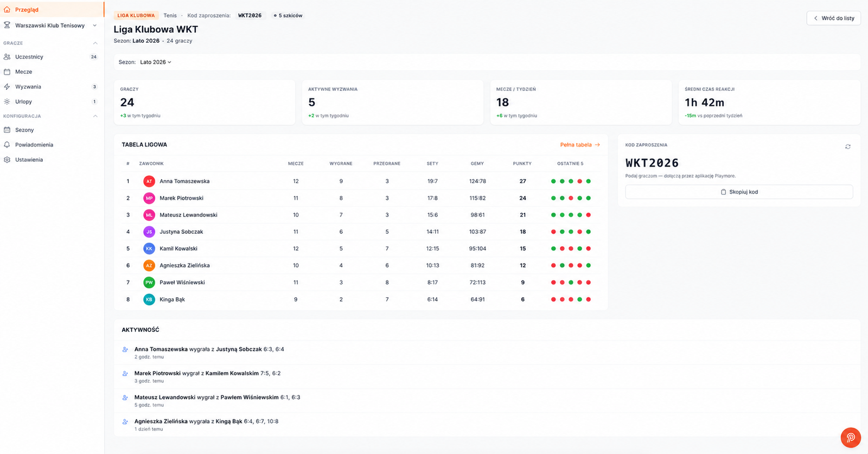The image size is (868, 454).
Task: Click the Sezony calendar icon
Action: coord(7,130)
